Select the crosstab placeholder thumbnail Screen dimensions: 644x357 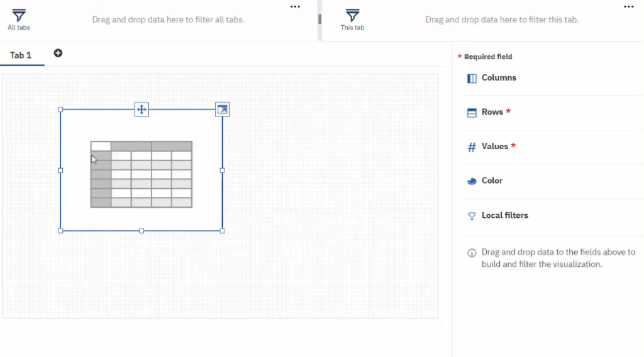(142, 174)
